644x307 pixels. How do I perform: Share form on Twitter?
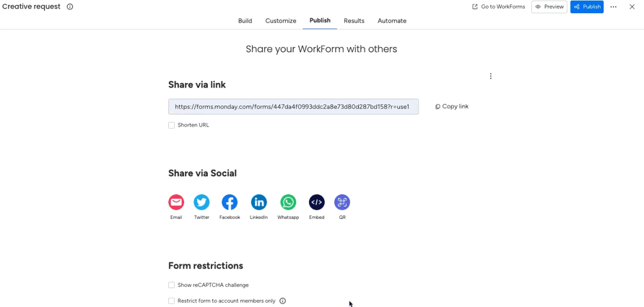201,202
